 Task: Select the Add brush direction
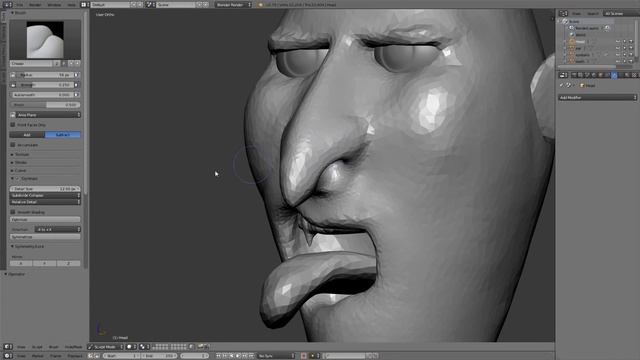click(27, 135)
